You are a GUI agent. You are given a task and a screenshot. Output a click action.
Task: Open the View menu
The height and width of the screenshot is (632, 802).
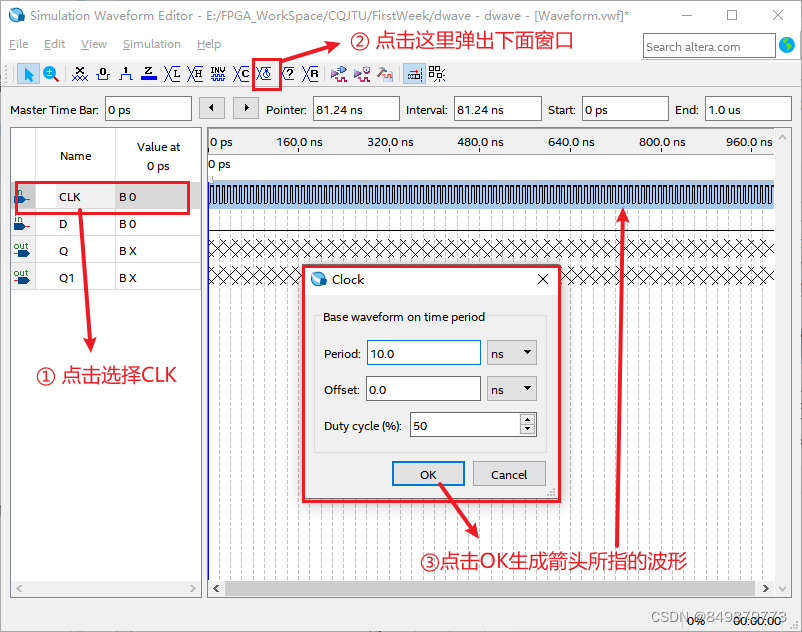[94, 44]
